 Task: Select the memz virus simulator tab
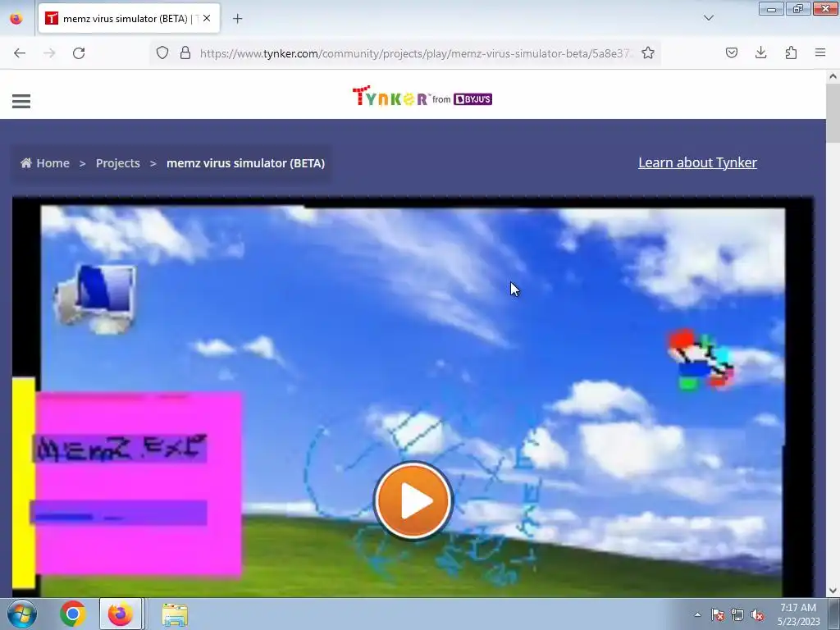129,18
